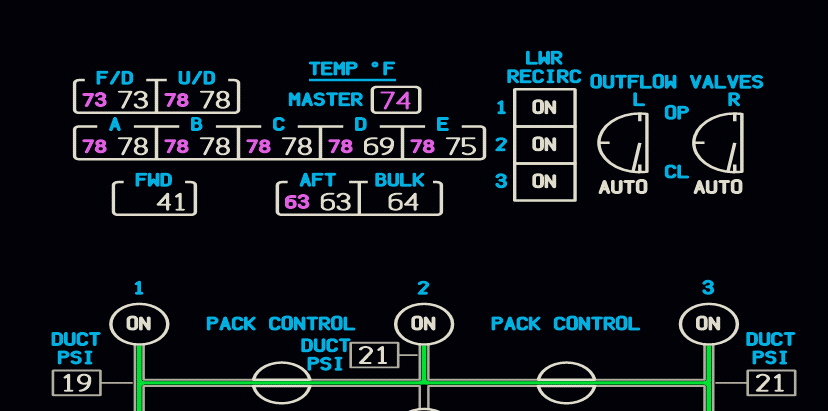This screenshot has height=411, width=828.
Task: Click the number 2 above pack 2
Action: click(x=424, y=288)
